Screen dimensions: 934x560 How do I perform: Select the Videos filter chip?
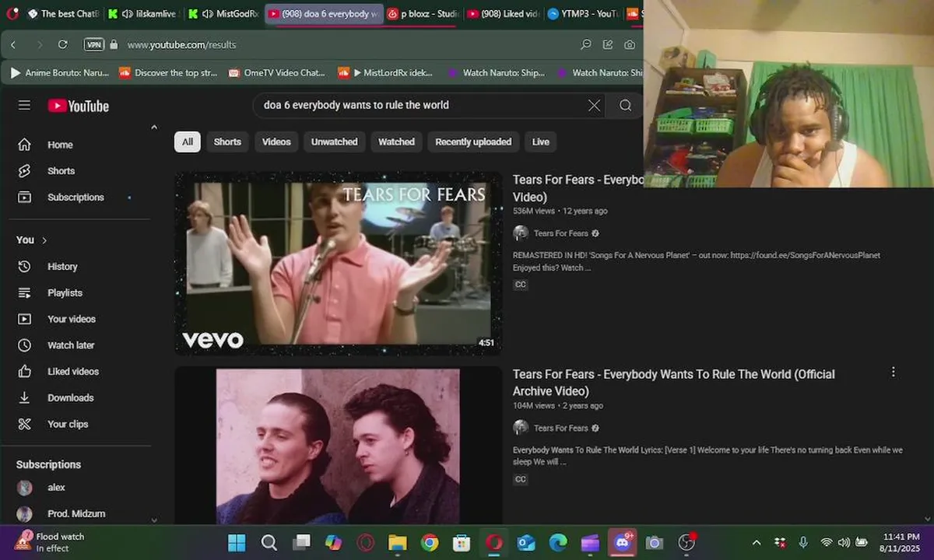click(276, 142)
